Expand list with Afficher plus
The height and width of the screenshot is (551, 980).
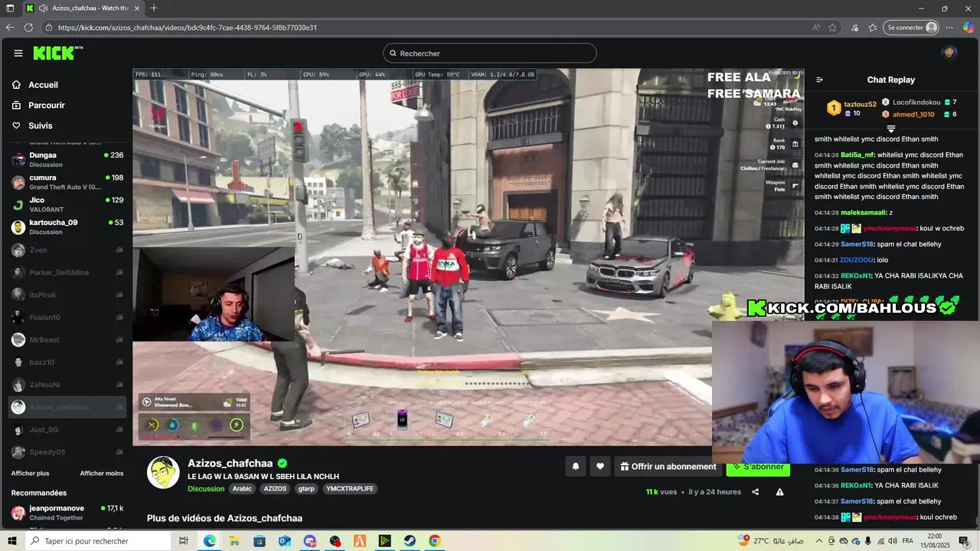[30, 474]
